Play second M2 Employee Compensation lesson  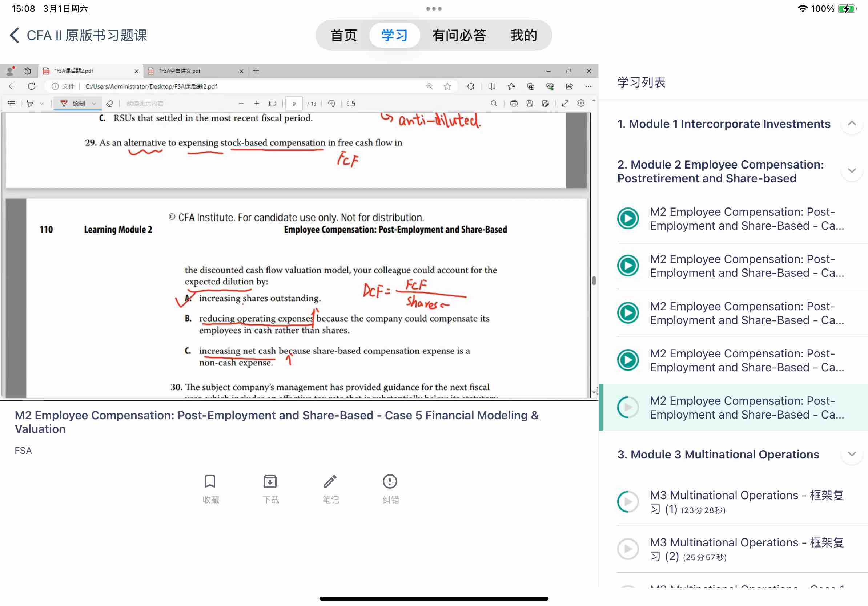pos(628,266)
